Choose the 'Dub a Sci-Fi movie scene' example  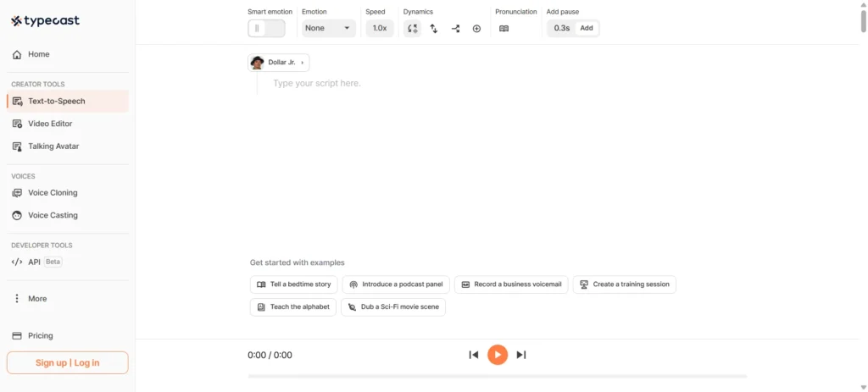coord(393,306)
